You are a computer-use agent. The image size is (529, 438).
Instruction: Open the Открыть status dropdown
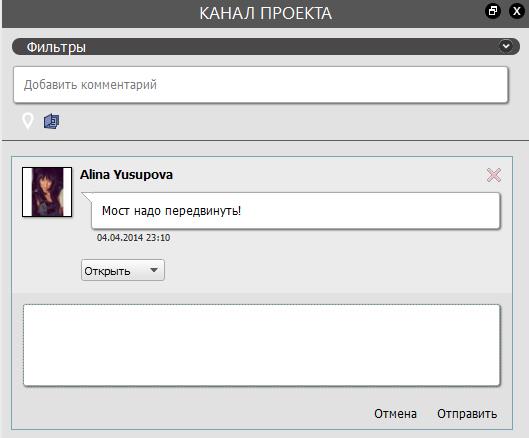tap(123, 270)
